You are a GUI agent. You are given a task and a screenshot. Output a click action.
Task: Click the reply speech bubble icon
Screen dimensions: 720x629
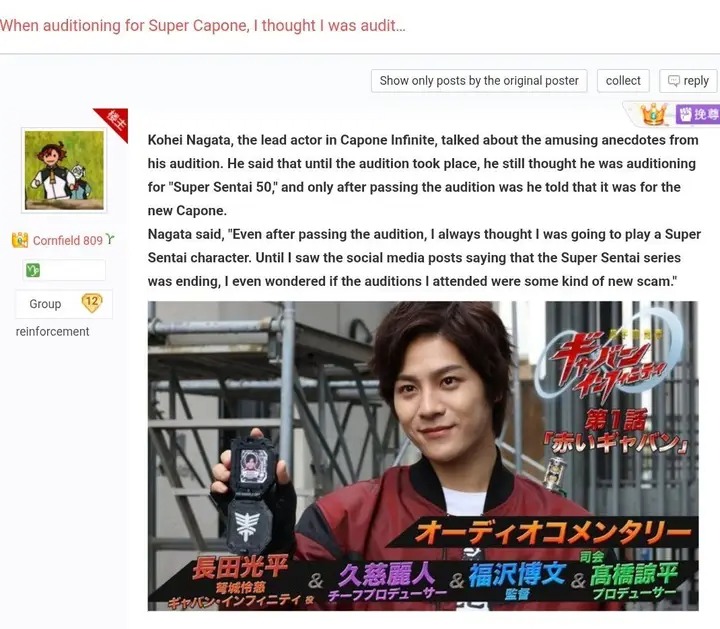(674, 81)
